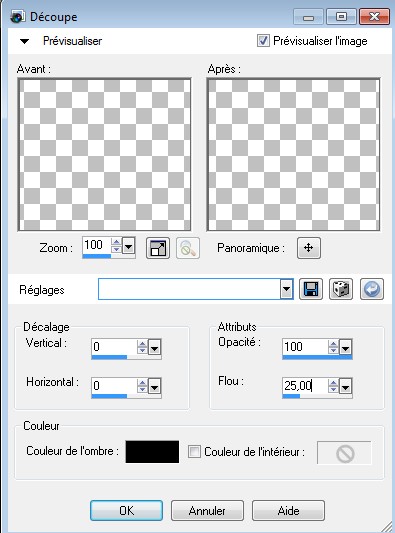Open the Opacité slider dropdown

(345, 347)
